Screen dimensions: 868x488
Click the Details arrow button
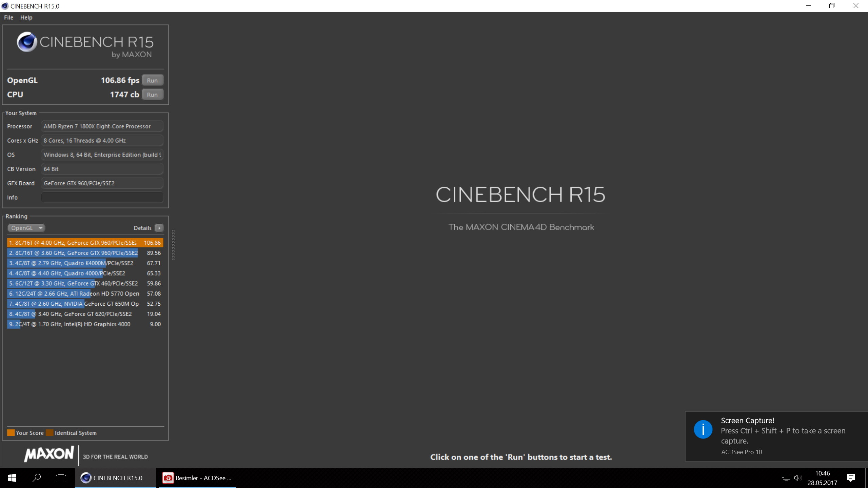[x=159, y=228]
